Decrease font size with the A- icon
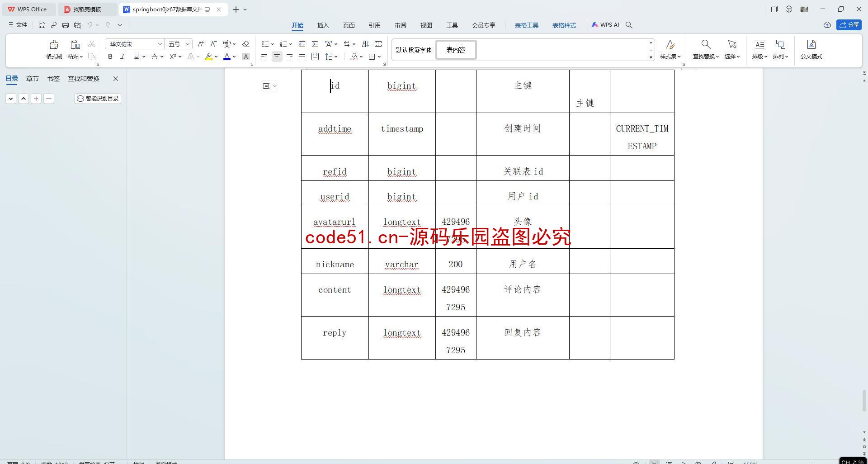The height and width of the screenshot is (464, 868). tap(213, 44)
